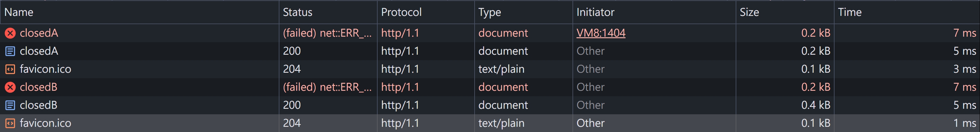Viewport: 980px width, 132px height.
Task: Click the 200 status in the closedA row
Action: click(292, 51)
